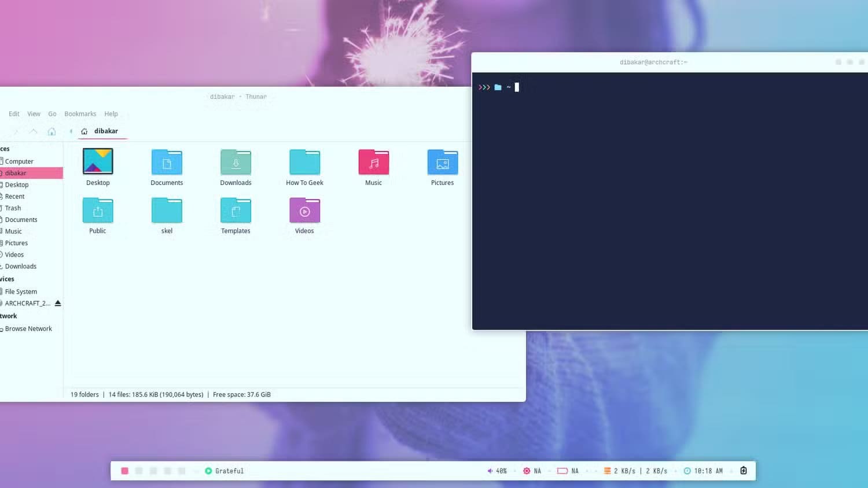
Task: Switch to the fifth workspace indicator
Action: [x=182, y=471]
